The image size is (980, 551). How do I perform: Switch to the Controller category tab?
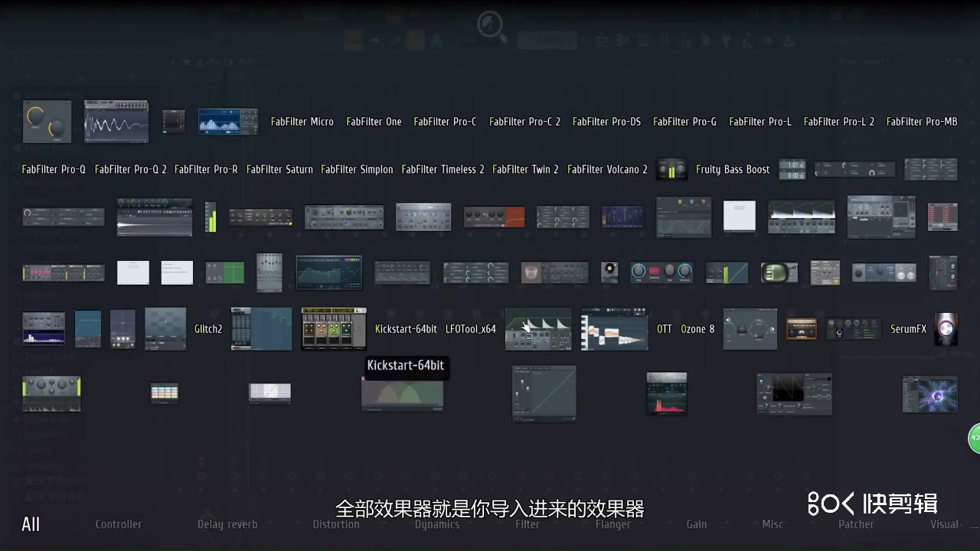(x=119, y=524)
